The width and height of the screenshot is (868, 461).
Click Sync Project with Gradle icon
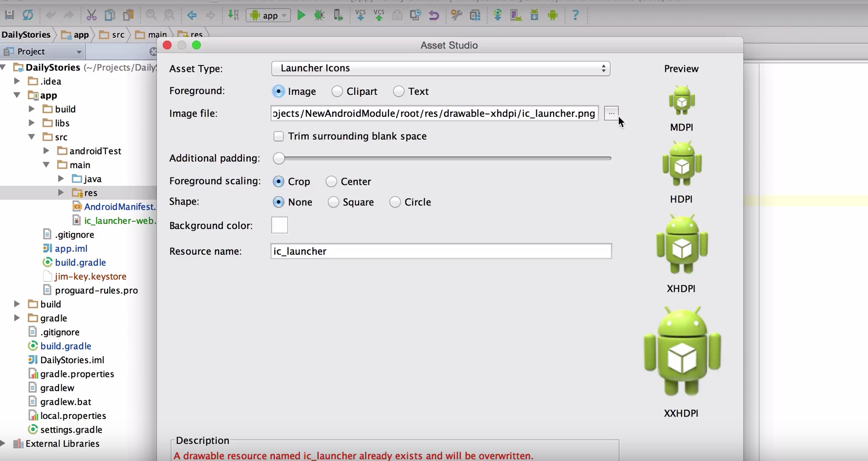pos(498,15)
